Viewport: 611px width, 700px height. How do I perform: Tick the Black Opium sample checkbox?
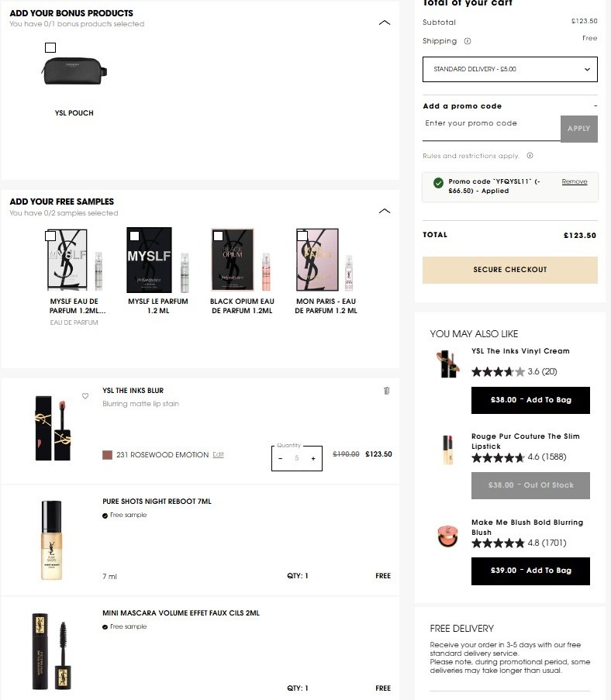(218, 236)
